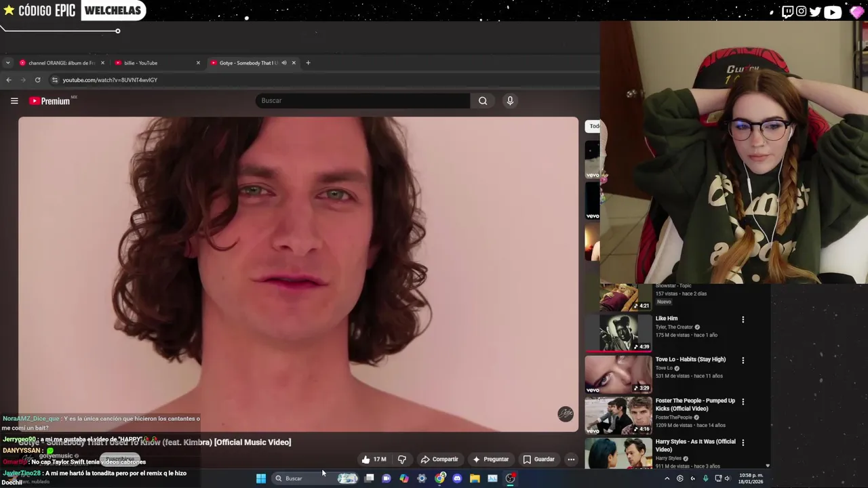Click the Gotye video title text

(155, 443)
